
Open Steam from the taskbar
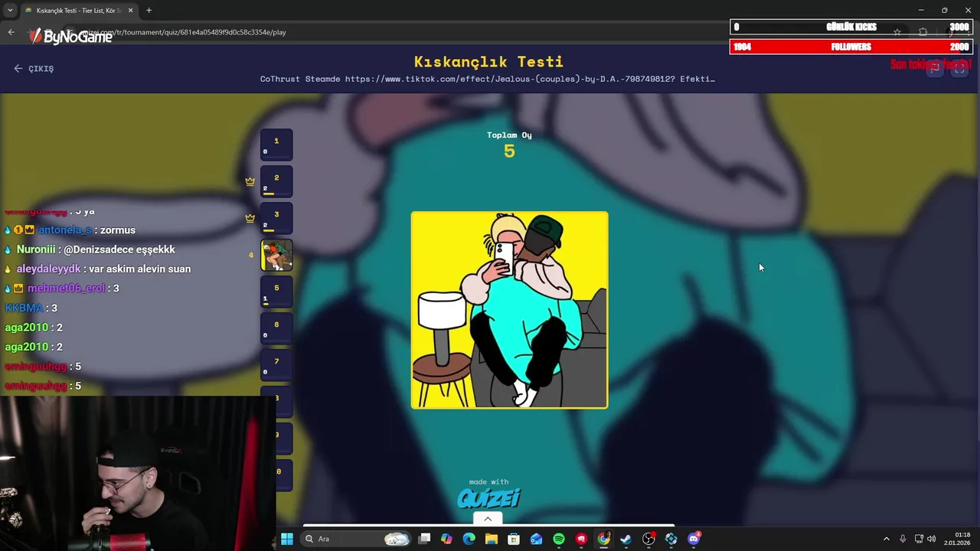click(x=626, y=539)
